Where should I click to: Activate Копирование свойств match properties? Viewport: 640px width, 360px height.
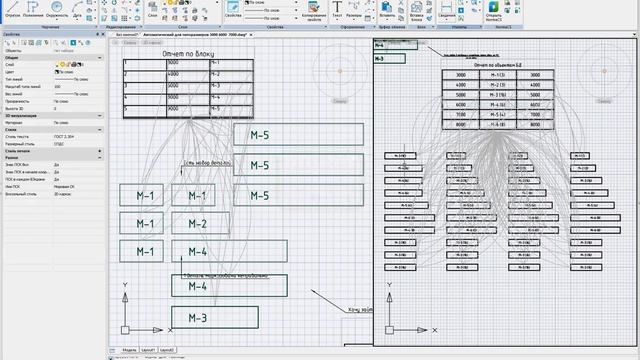[313, 11]
